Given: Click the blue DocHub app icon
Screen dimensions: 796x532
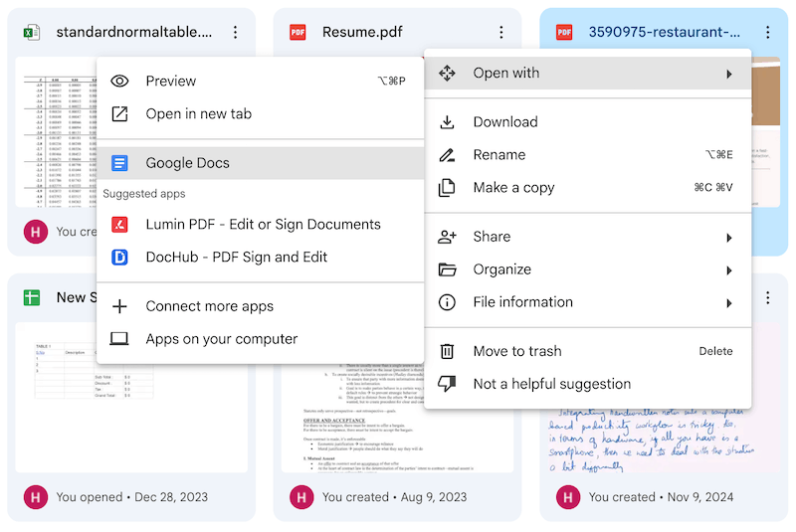Looking at the screenshot, I should [x=119, y=258].
